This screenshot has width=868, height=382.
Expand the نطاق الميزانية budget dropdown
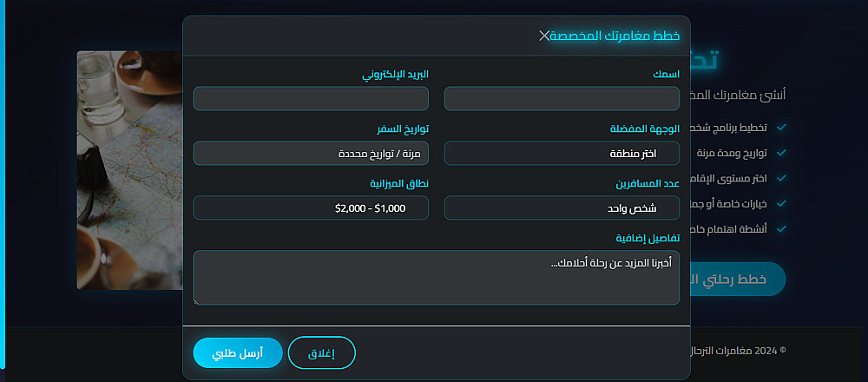click(x=311, y=208)
